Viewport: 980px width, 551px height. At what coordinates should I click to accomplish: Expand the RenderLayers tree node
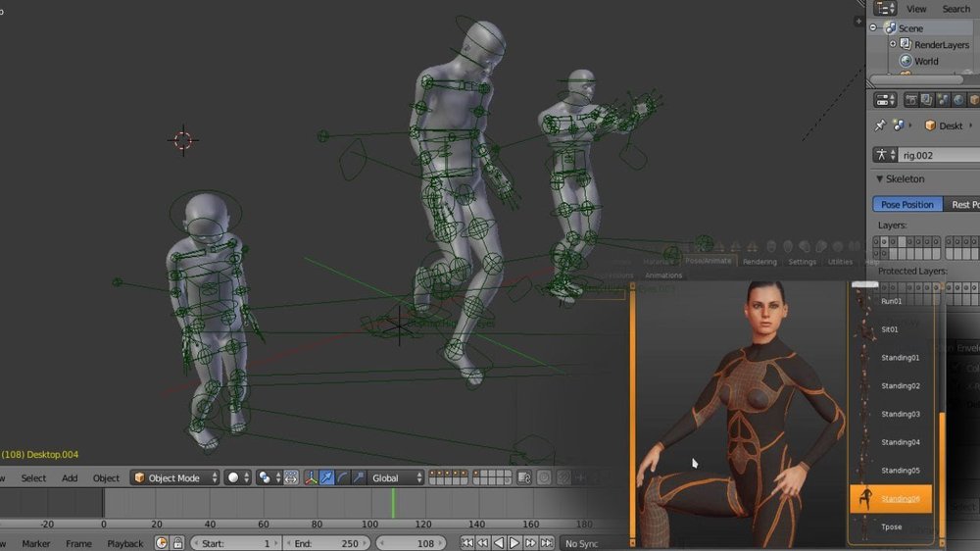tap(893, 44)
